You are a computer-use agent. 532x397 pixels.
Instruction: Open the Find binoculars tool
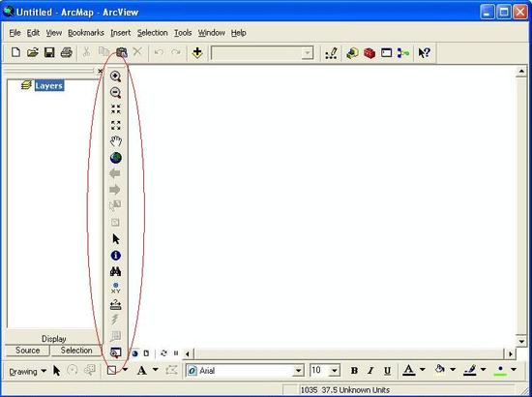point(116,271)
